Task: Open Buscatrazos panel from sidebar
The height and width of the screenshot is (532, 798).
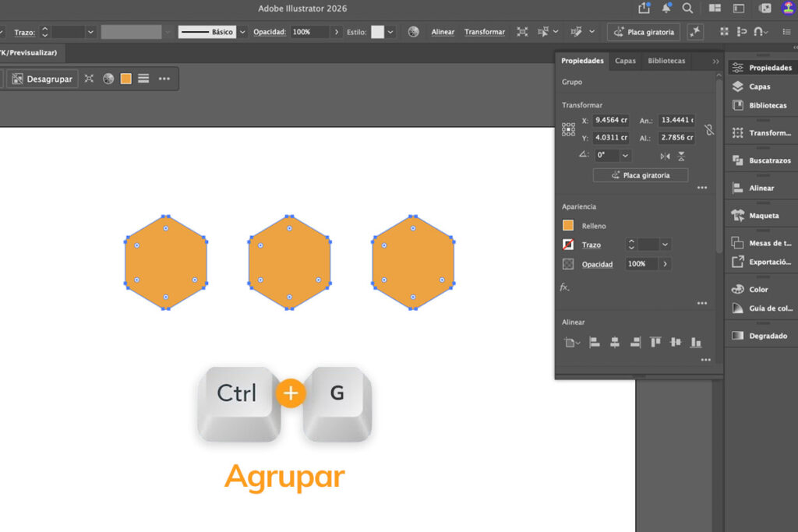Action: point(762,160)
